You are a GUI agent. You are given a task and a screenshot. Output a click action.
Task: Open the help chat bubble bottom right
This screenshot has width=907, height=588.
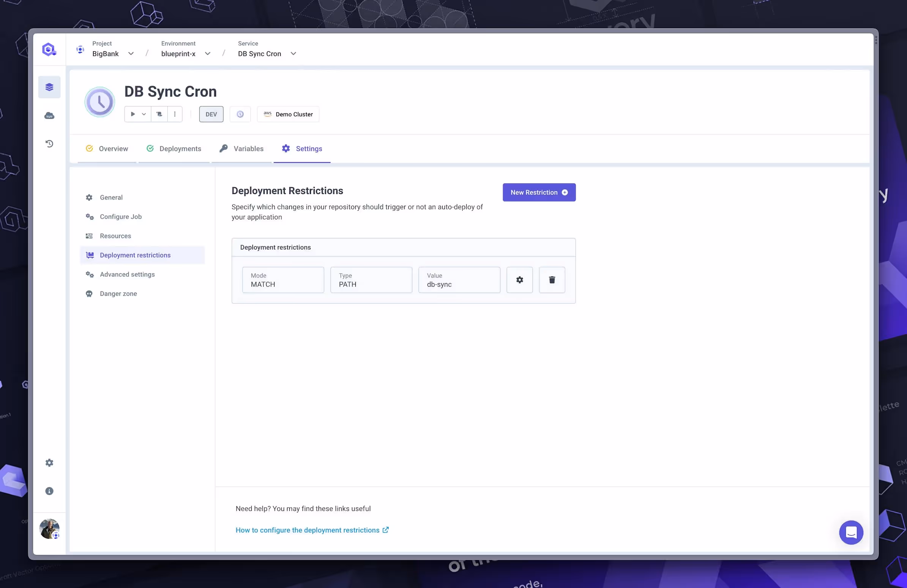click(851, 532)
